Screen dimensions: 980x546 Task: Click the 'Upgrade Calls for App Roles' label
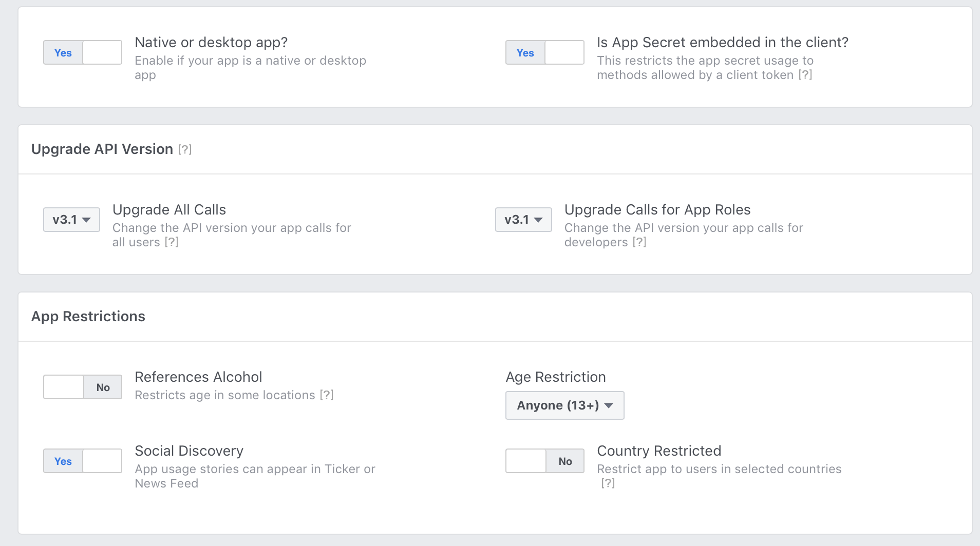tap(657, 209)
